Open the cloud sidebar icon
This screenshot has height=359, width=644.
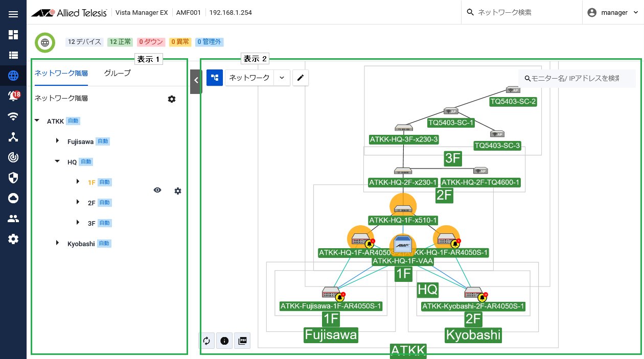click(13, 198)
